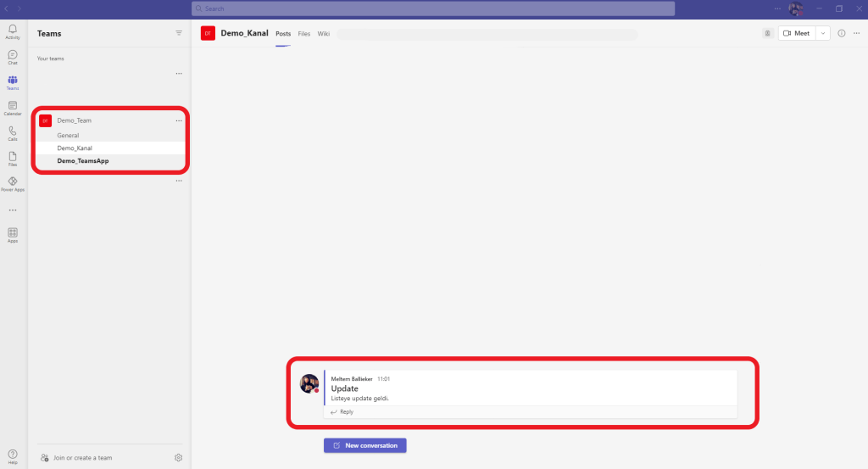Go to Calls in the sidebar
The height and width of the screenshot is (469, 868).
(x=13, y=133)
